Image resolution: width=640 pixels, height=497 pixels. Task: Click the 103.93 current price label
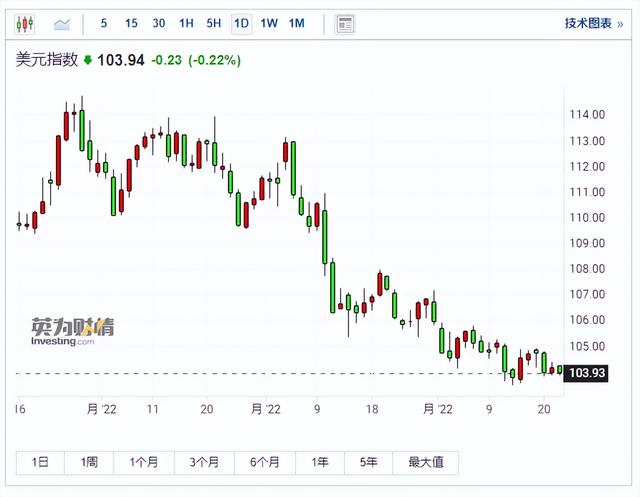(586, 373)
